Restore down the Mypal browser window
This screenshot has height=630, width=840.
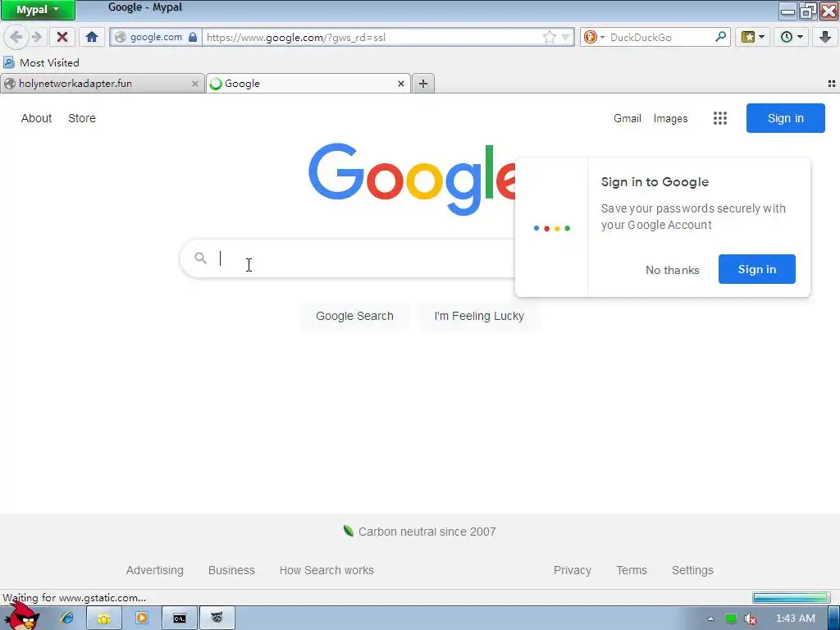tap(807, 10)
